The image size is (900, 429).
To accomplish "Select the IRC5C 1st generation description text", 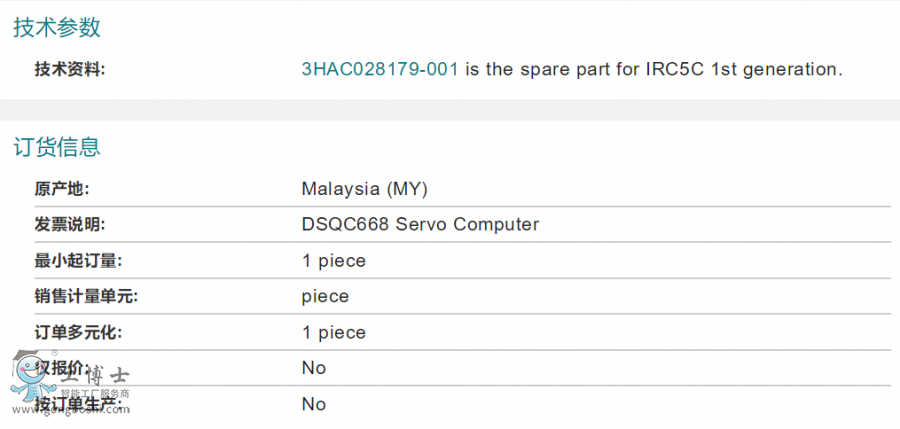I will click(654, 69).
